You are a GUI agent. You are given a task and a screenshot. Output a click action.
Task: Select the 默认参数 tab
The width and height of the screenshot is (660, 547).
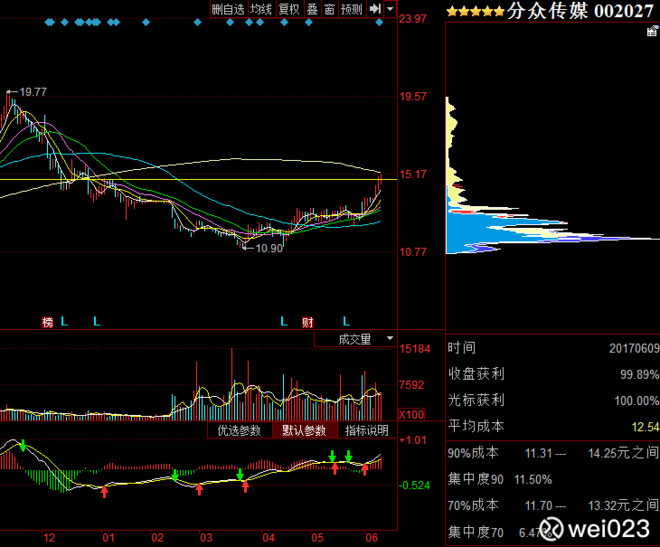tap(304, 430)
